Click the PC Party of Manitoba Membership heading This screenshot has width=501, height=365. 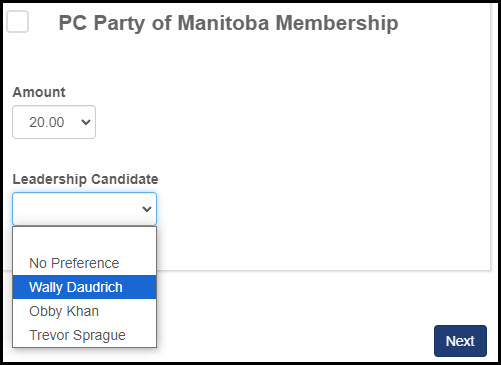pyautogui.click(x=228, y=23)
